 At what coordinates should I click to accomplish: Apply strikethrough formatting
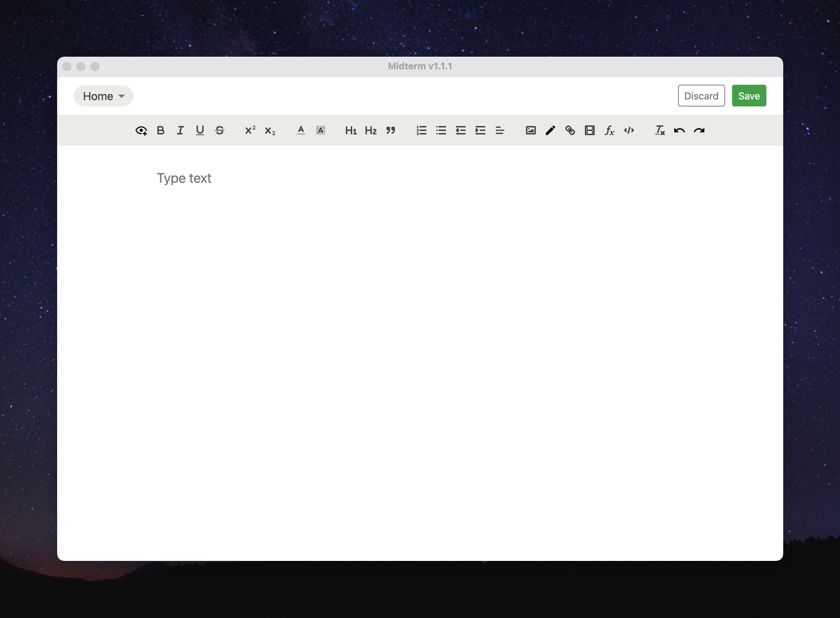click(x=220, y=131)
